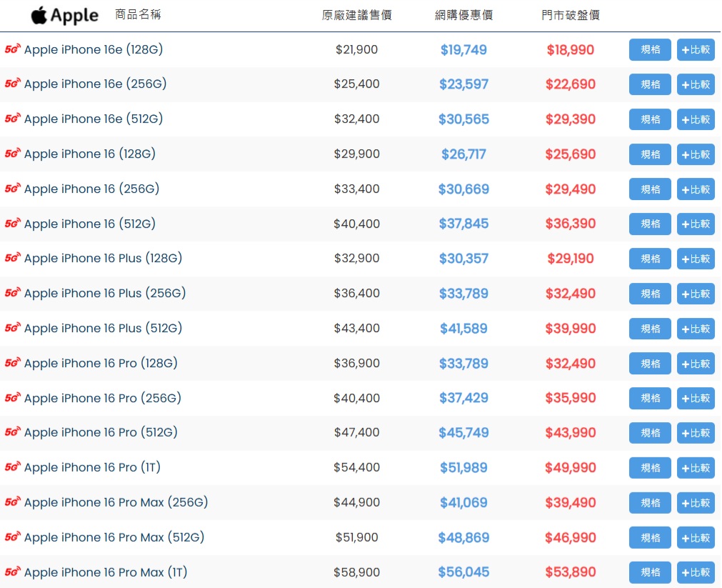722x588 pixels.
Task: Compare iPhone 16 (512G) using +比較
Action: click(696, 224)
